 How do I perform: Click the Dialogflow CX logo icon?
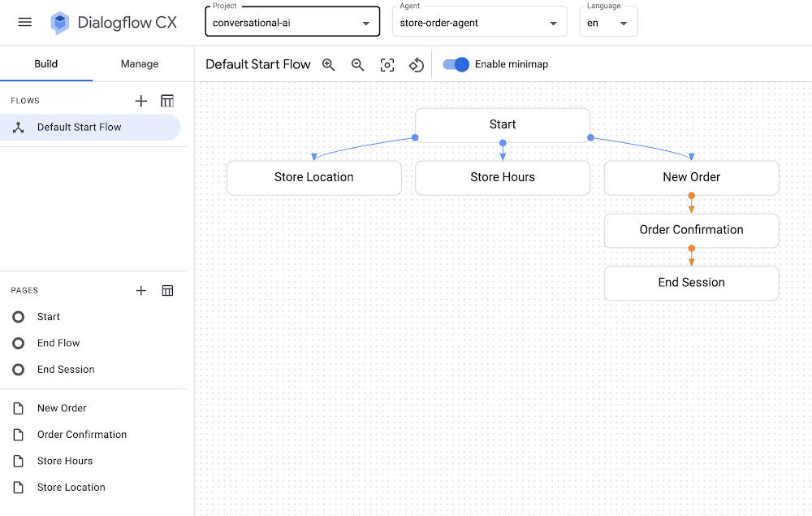[59, 23]
